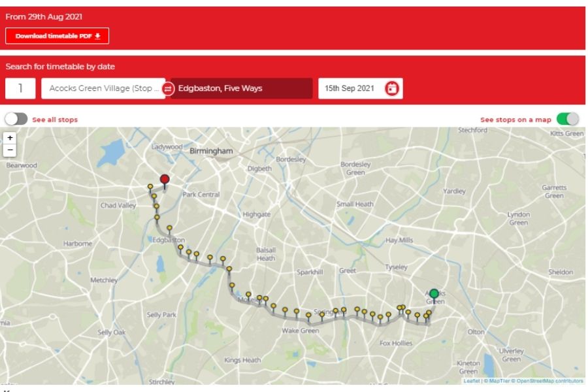Open the calendar date picker icon
The height and width of the screenshot is (392, 588).
(392, 89)
